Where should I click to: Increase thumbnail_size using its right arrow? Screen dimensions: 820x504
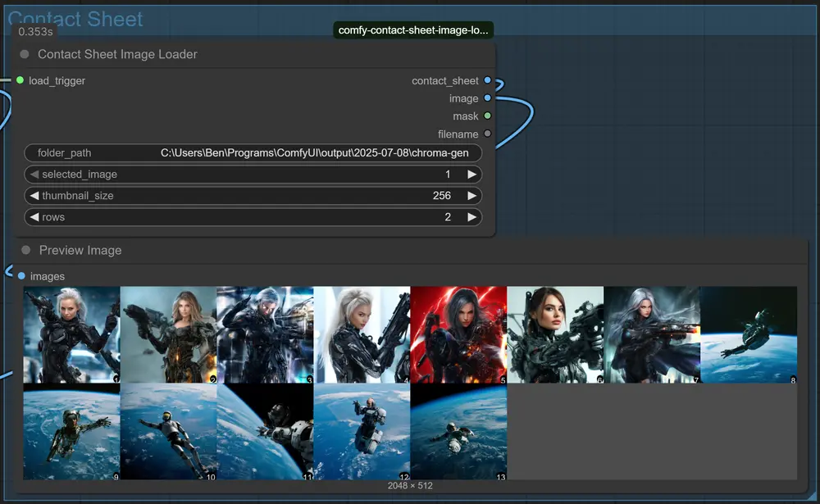tap(472, 195)
